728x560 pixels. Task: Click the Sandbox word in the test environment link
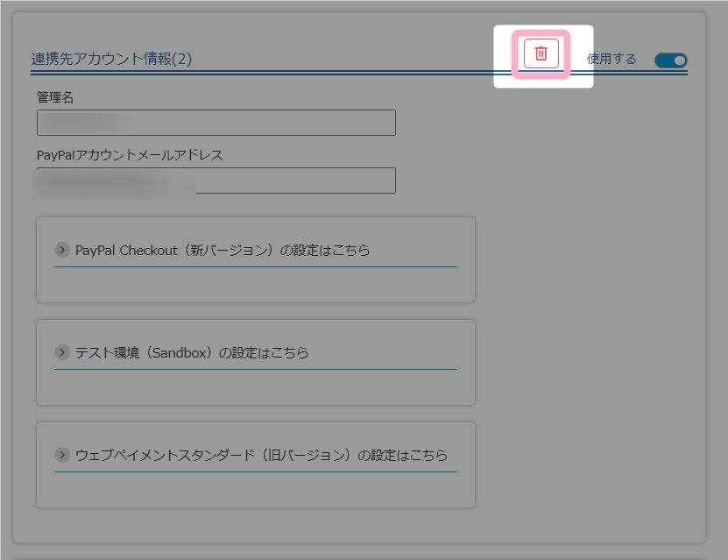(x=180, y=353)
